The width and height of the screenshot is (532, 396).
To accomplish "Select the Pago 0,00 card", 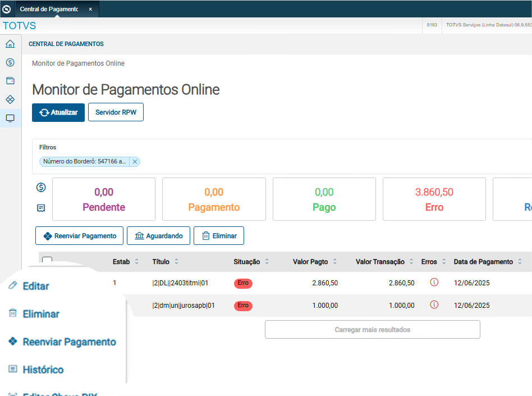I will click(x=324, y=199).
